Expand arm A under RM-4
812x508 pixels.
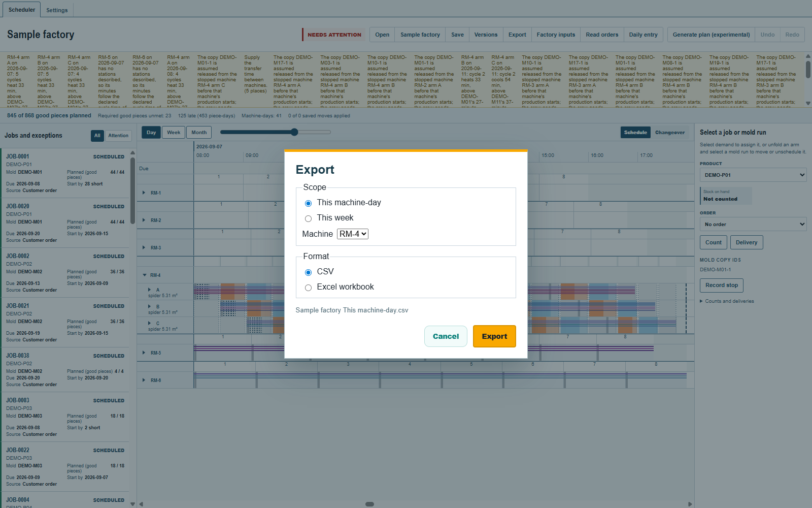tap(149, 290)
